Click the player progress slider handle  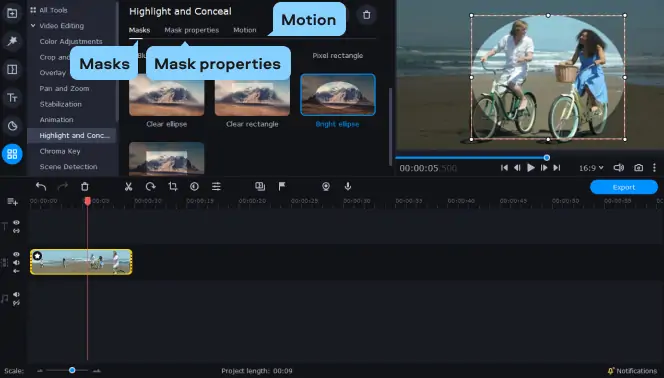pos(547,158)
